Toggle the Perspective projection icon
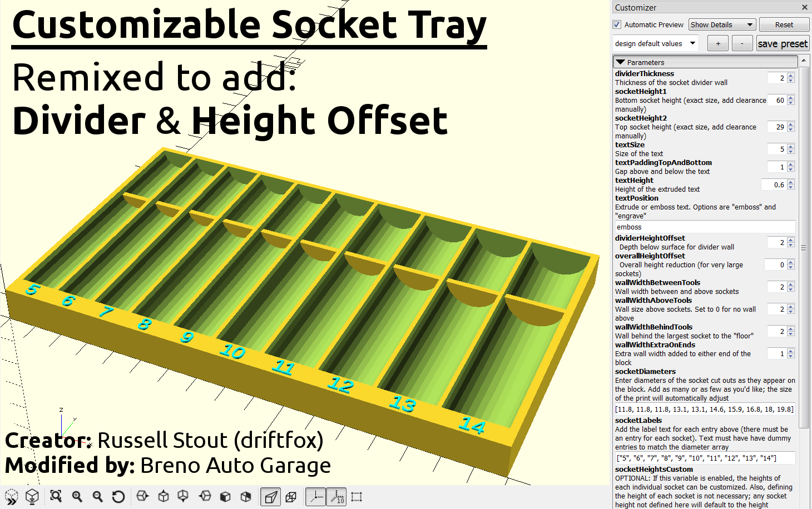Screen dimensions: 812x509 click(x=270, y=496)
